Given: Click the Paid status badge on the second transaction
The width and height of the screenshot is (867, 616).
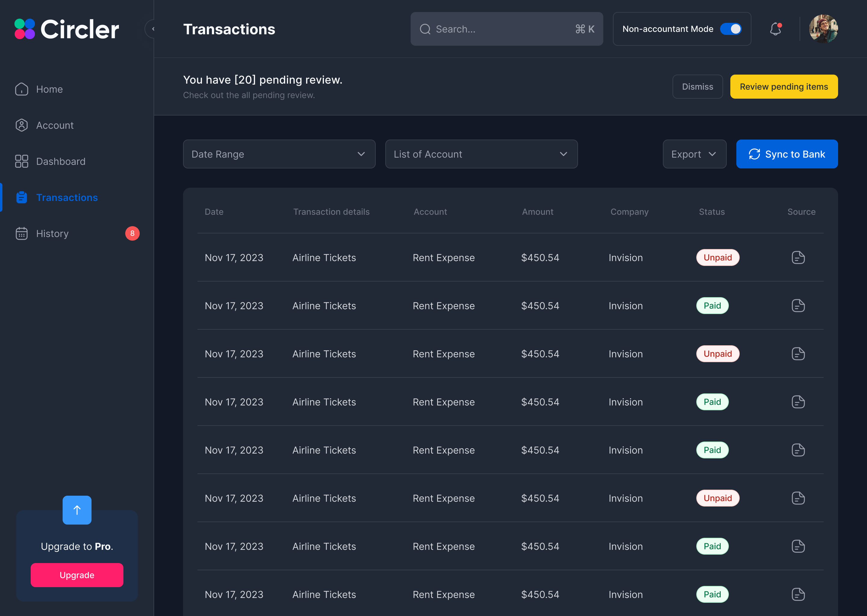Looking at the screenshot, I should [712, 305].
